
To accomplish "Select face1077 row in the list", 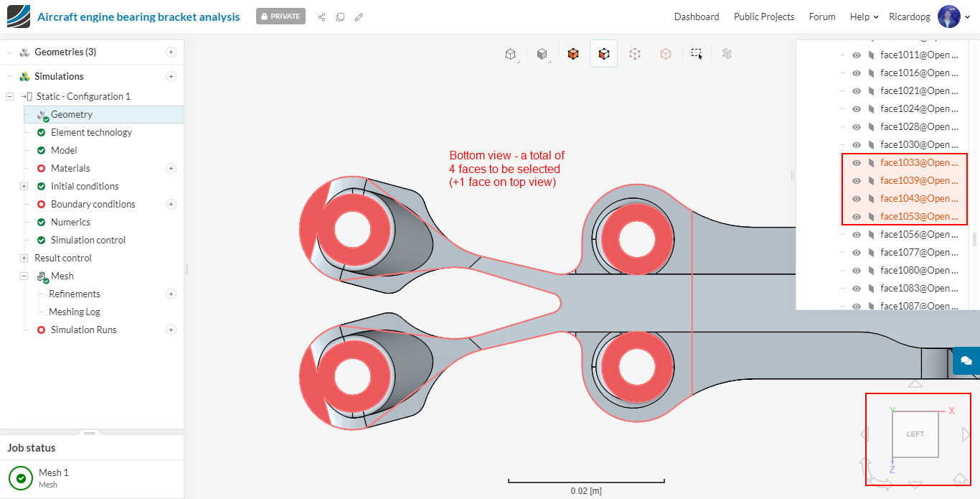I will (920, 252).
